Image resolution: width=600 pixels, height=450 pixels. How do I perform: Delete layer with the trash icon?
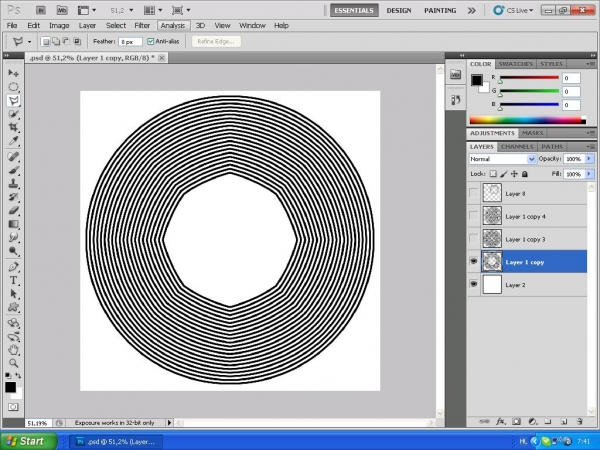point(580,421)
